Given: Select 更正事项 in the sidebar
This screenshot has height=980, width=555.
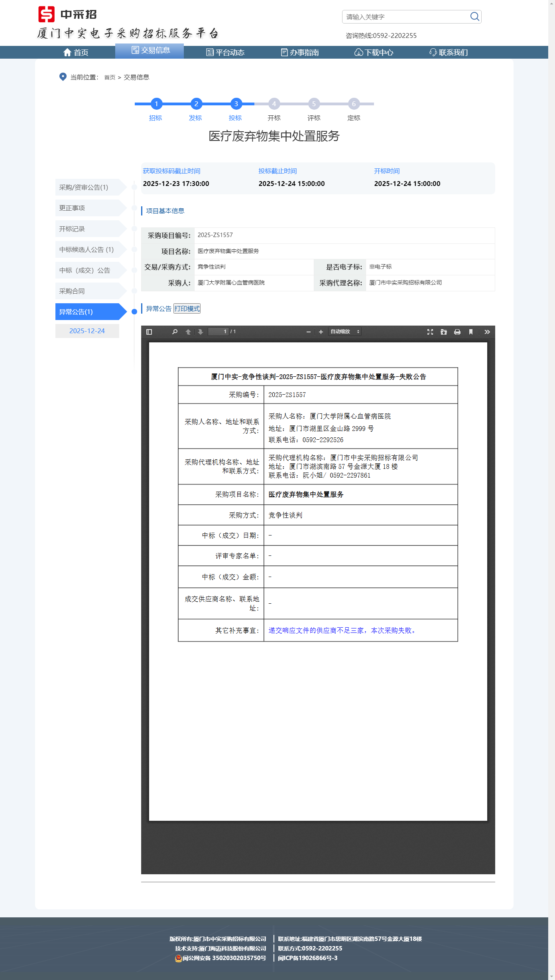Looking at the screenshot, I should point(91,208).
